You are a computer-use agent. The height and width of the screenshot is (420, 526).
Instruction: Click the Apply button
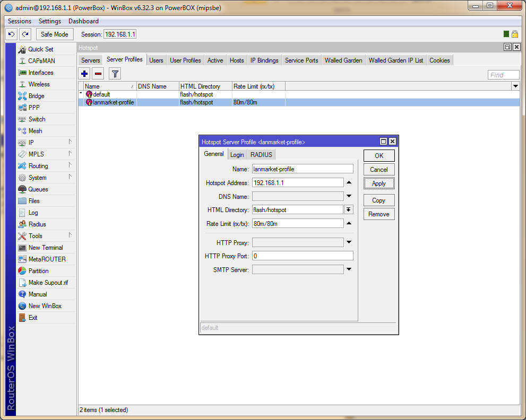click(x=379, y=183)
